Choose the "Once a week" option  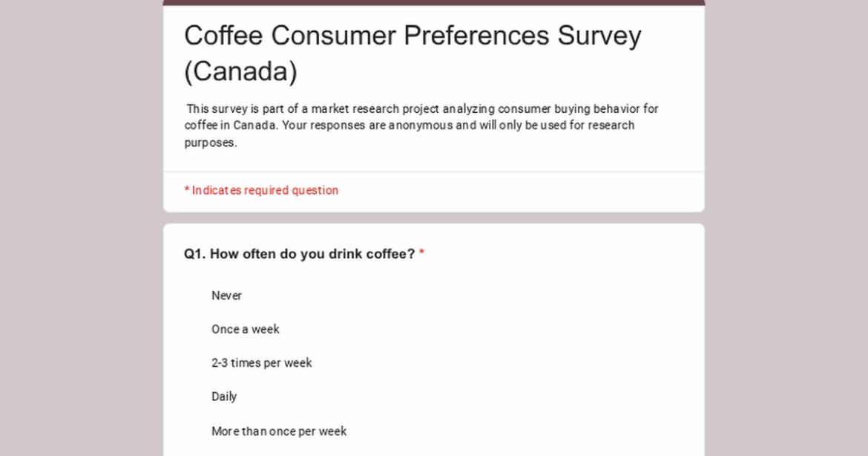click(x=245, y=329)
